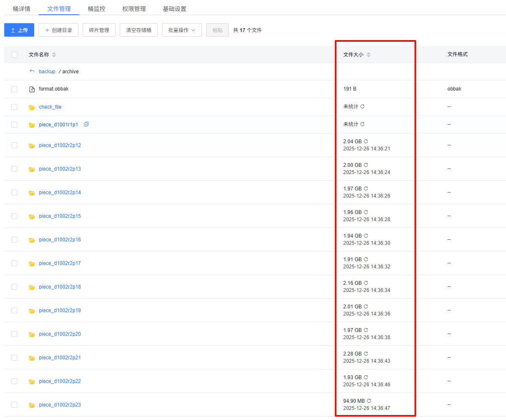506x420 pixels.
Task: Click the folder icon for piece_d1002r2p18
Action: click(32, 287)
